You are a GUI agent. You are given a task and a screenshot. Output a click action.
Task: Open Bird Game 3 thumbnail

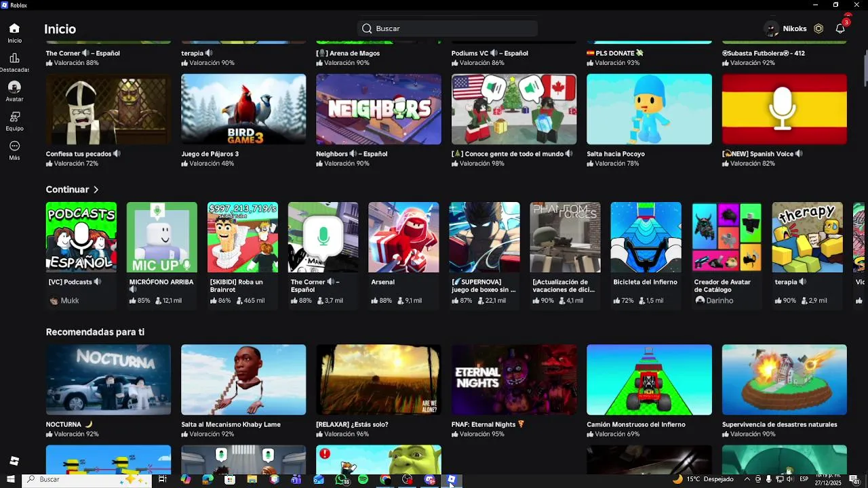pyautogui.click(x=243, y=109)
